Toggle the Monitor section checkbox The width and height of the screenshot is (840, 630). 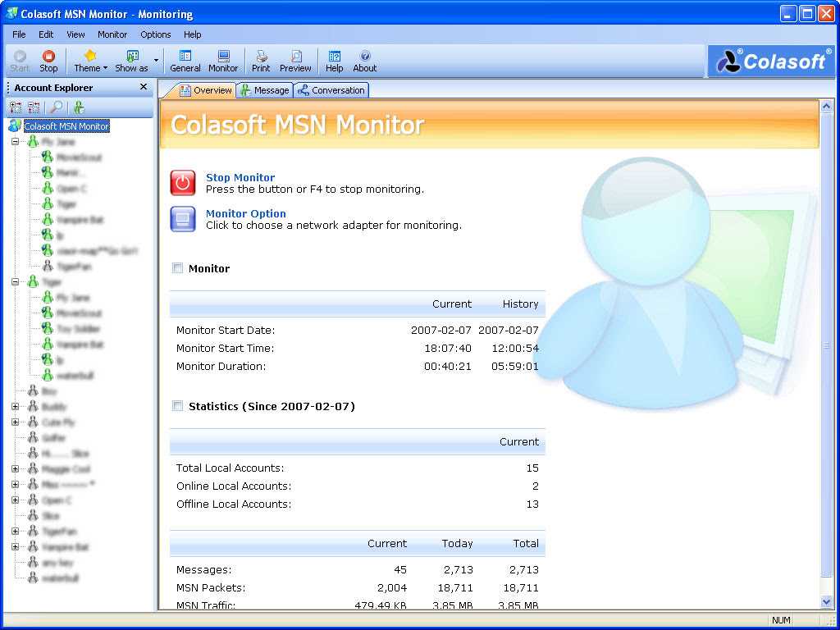coord(177,268)
